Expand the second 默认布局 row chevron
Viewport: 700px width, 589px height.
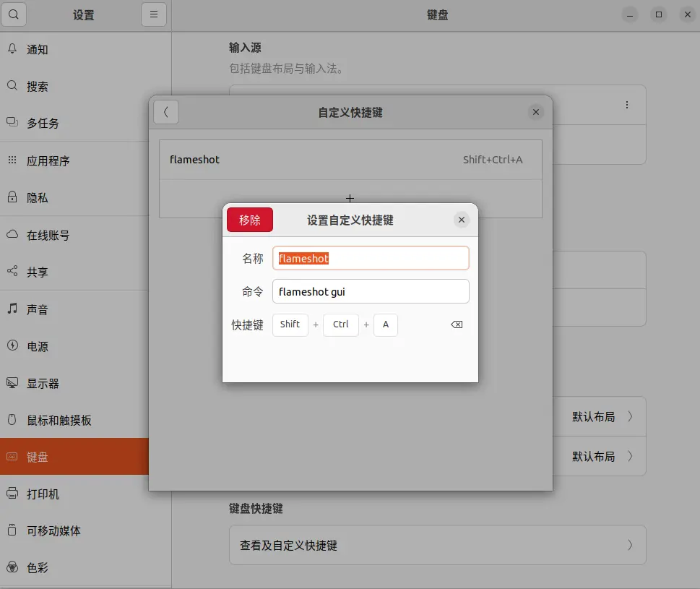[x=630, y=456]
